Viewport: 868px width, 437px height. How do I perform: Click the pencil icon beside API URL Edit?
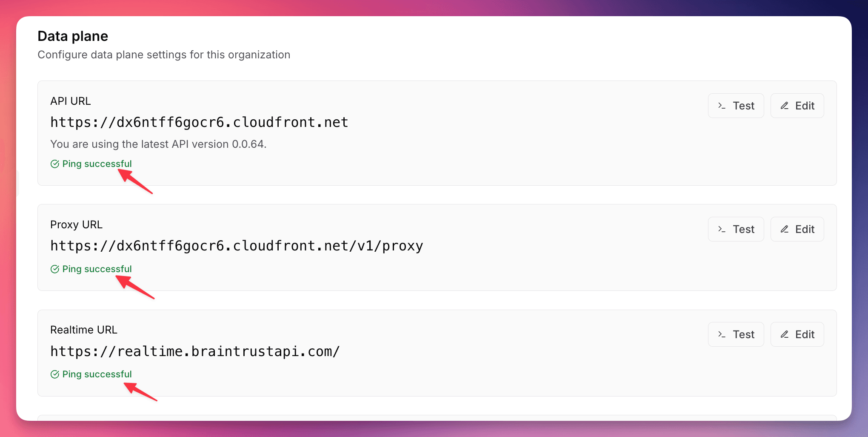point(784,105)
